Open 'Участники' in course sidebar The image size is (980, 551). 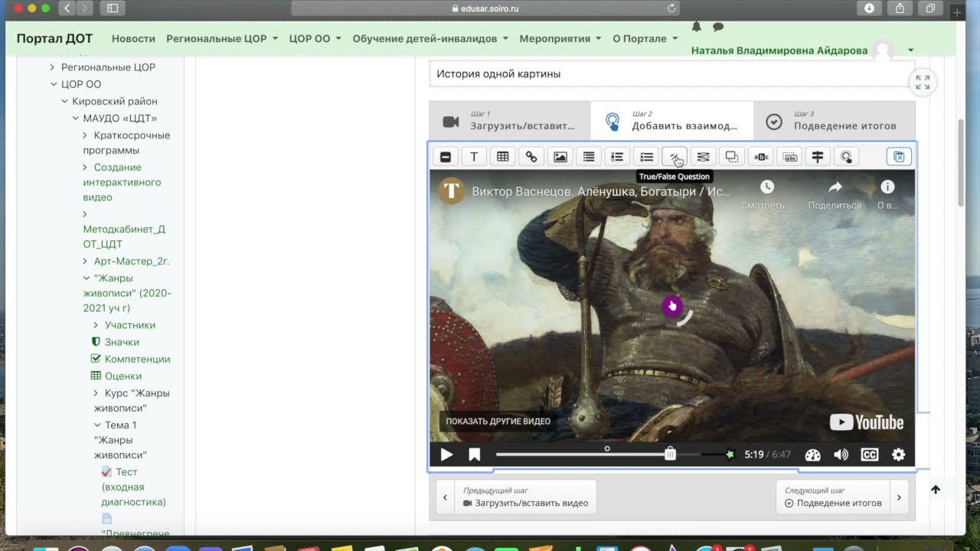(x=130, y=325)
